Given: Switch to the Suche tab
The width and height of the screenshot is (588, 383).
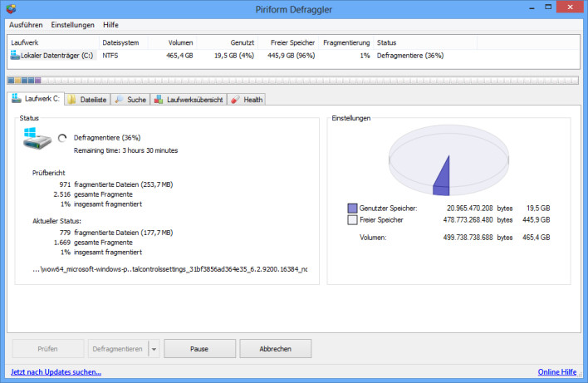Looking at the screenshot, I should (130, 100).
